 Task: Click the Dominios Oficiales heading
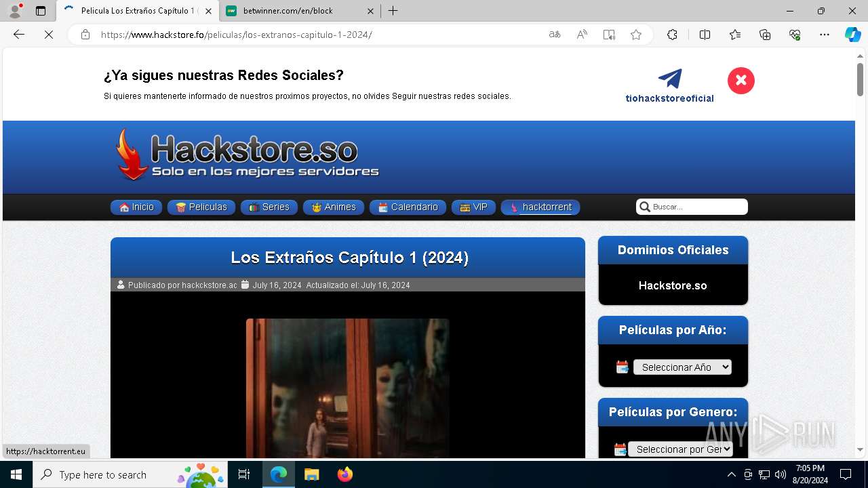pyautogui.click(x=673, y=250)
